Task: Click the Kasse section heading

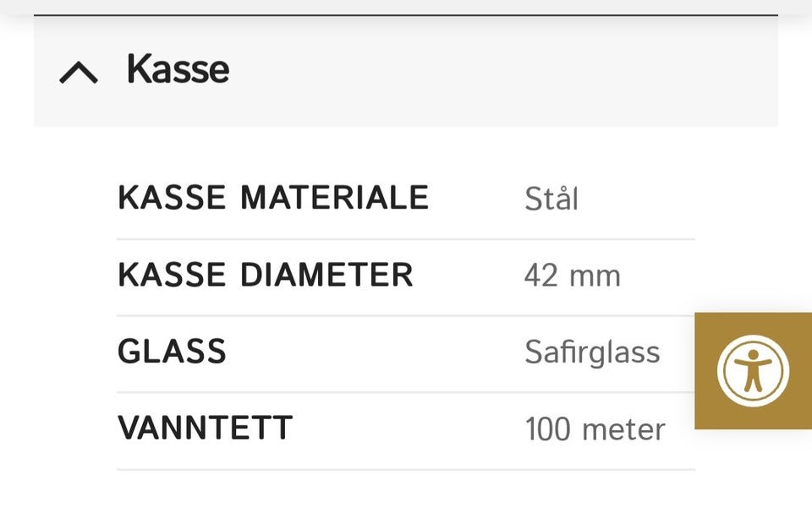Action: [178, 68]
